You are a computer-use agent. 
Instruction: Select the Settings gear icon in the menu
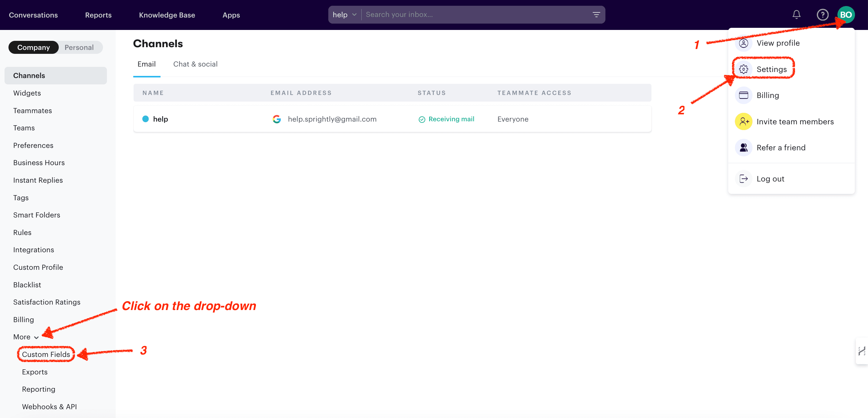[x=744, y=69]
